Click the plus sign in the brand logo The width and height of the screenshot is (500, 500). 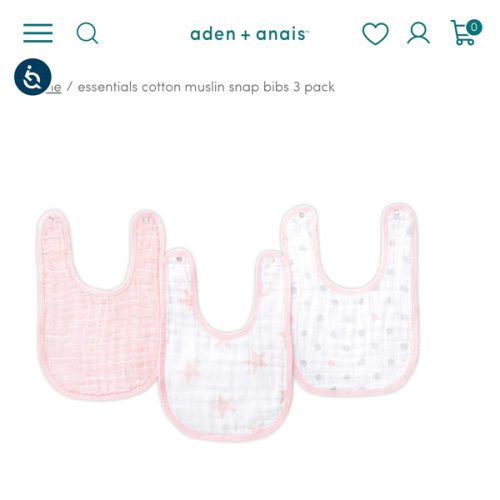(x=246, y=35)
